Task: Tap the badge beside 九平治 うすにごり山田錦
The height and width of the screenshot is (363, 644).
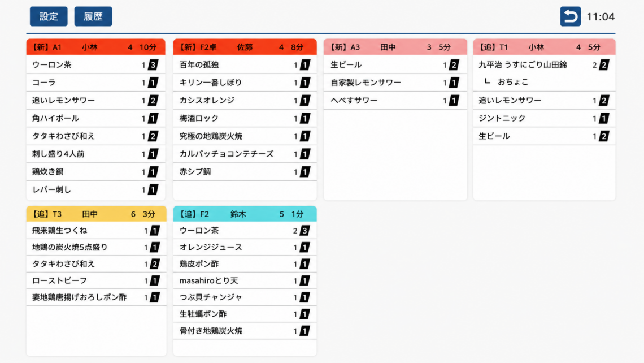Action: (x=604, y=65)
